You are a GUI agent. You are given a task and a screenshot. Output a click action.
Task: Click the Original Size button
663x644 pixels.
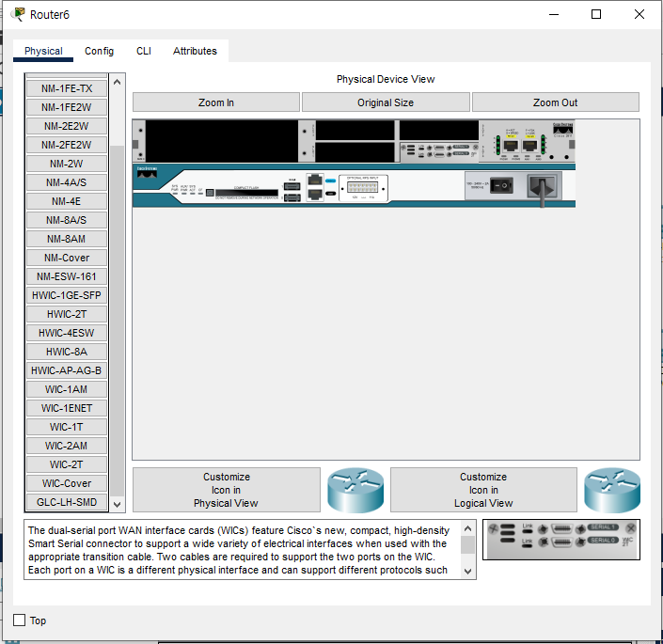(x=386, y=102)
